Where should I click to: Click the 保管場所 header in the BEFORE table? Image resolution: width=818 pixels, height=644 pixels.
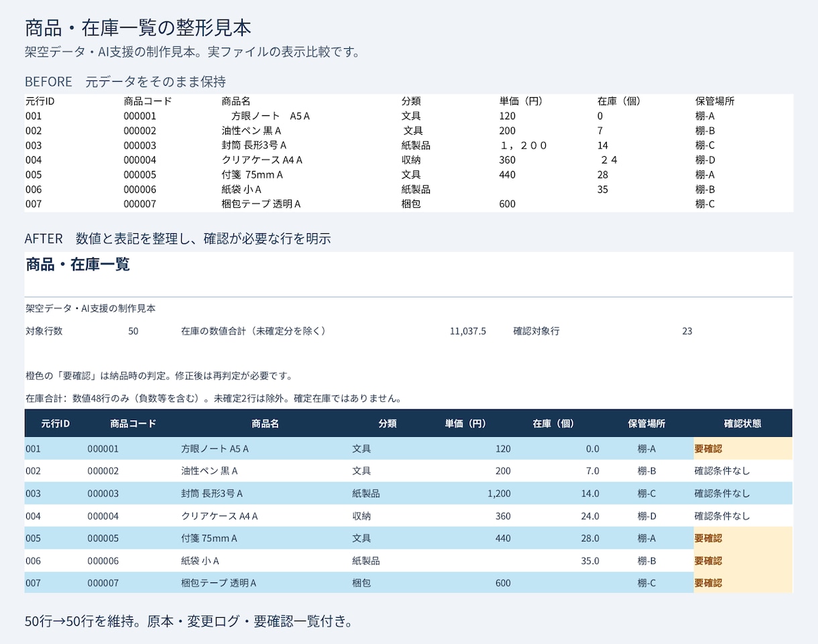pos(715,101)
